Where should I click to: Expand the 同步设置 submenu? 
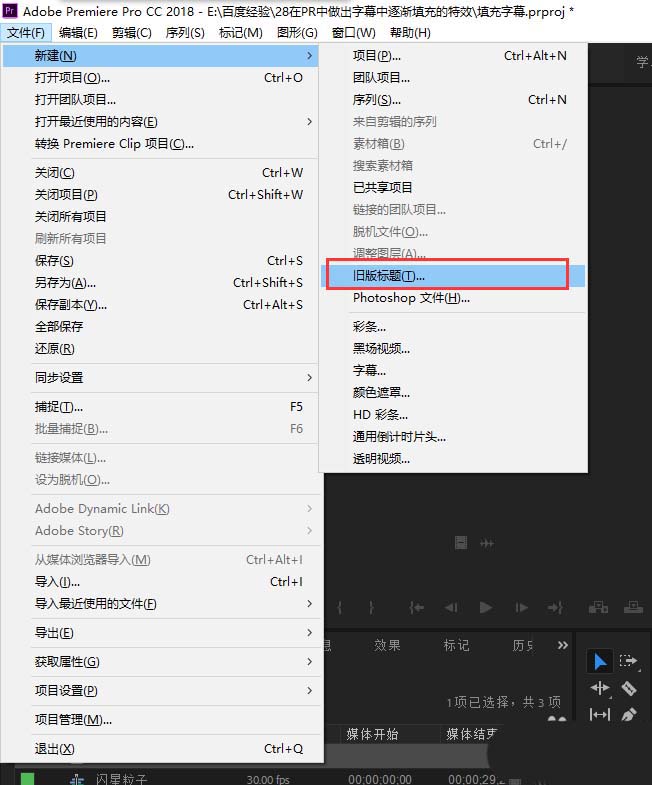click(309, 377)
